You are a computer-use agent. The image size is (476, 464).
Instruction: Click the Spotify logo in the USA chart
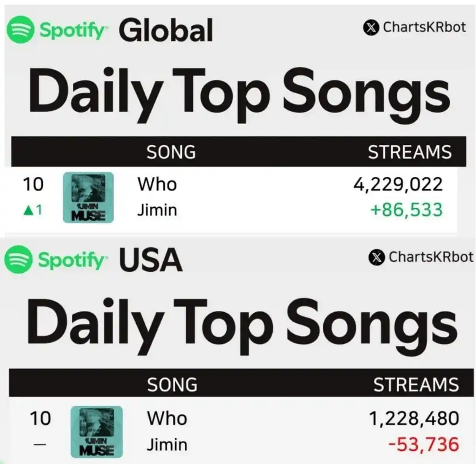[17, 260]
